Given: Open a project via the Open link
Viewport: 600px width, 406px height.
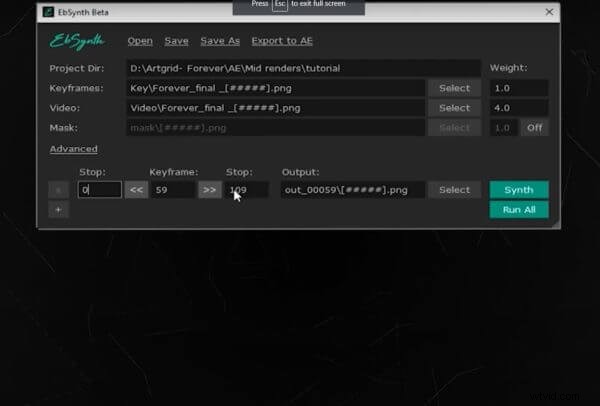Looking at the screenshot, I should click(x=140, y=41).
